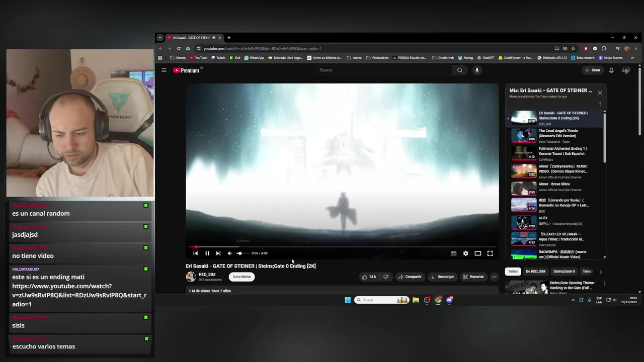Toggle subtitles in the player
644x362 pixels.
pyautogui.click(x=453, y=253)
